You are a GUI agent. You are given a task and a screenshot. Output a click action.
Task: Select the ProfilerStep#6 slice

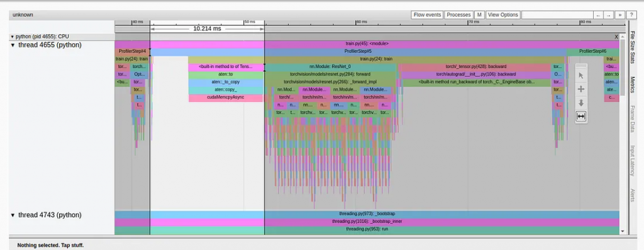592,52
